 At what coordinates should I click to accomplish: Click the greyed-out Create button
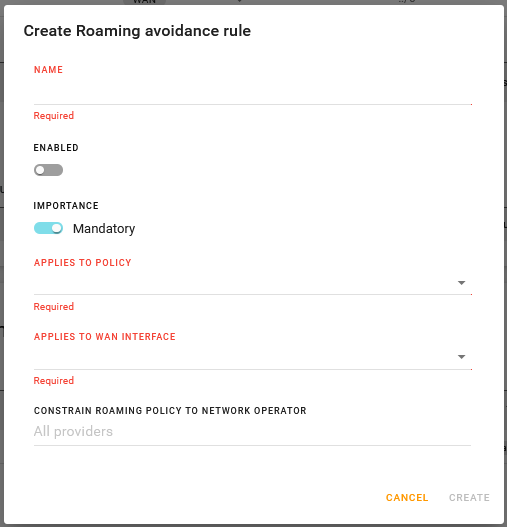click(x=469, y=497)
